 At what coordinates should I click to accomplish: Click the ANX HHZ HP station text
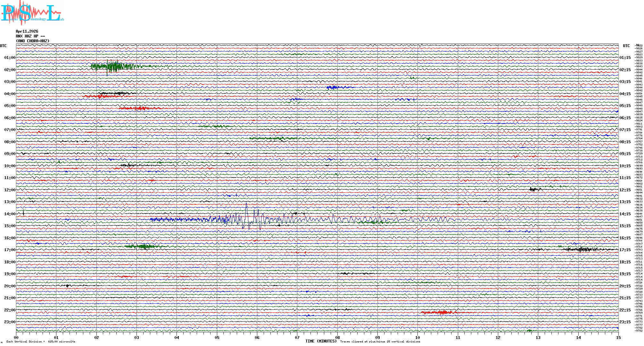pyautogui.click(x=30, y=36)
